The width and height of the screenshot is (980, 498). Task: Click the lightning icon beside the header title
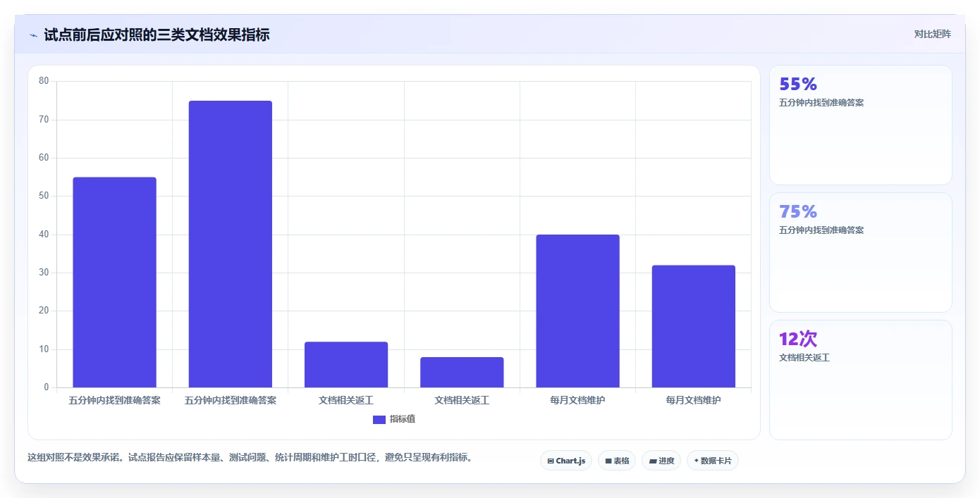[x=33, y=35]
